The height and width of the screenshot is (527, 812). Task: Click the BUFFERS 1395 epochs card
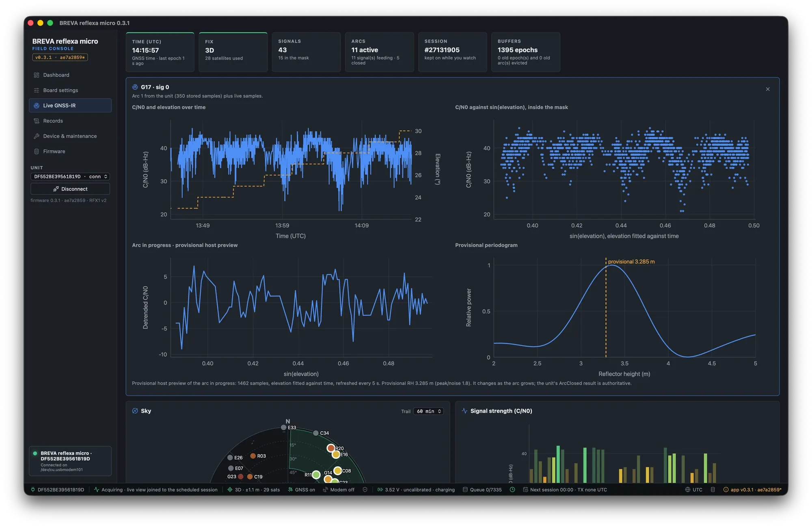tap(525, 52)
